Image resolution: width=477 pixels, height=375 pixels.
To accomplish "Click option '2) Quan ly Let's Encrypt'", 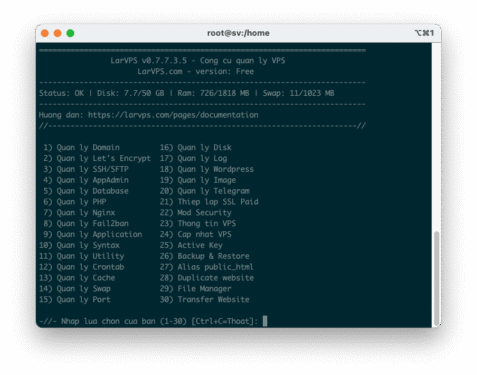I will click(x=97, y=158).
